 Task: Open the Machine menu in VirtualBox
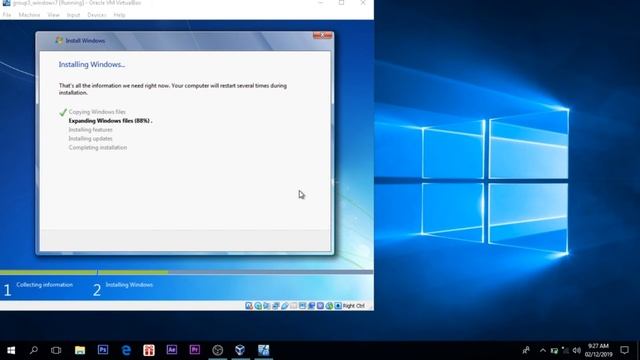pos(29,15)
